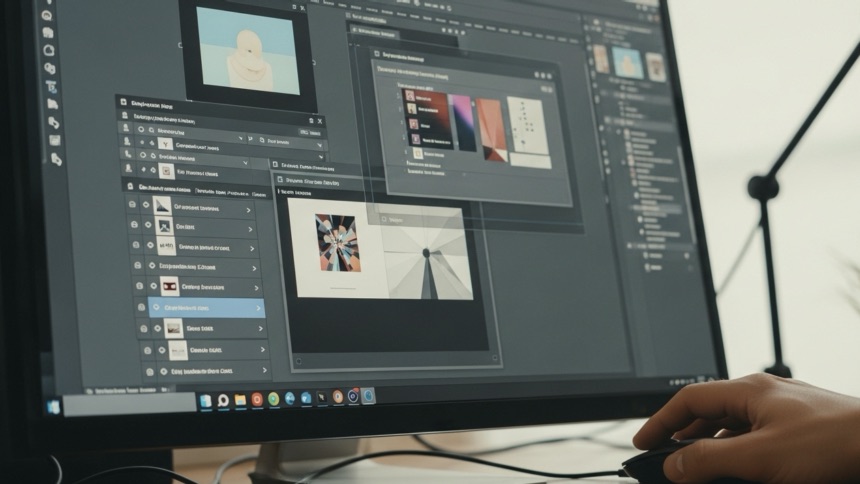Select the blue middle thumbnail in right panel
The height and width of the screenshot is (484, 860).
[x=627, y=62]
